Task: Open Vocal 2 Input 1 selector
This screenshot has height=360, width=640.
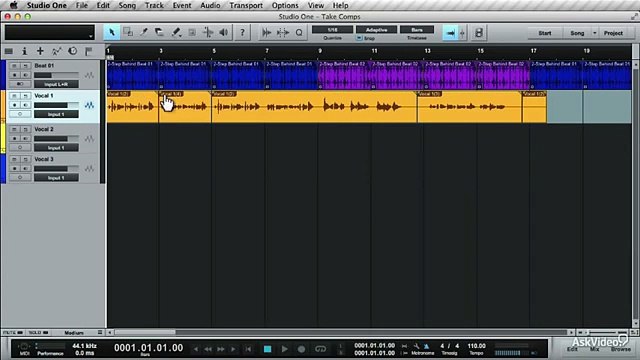Action: click(56, 148)
